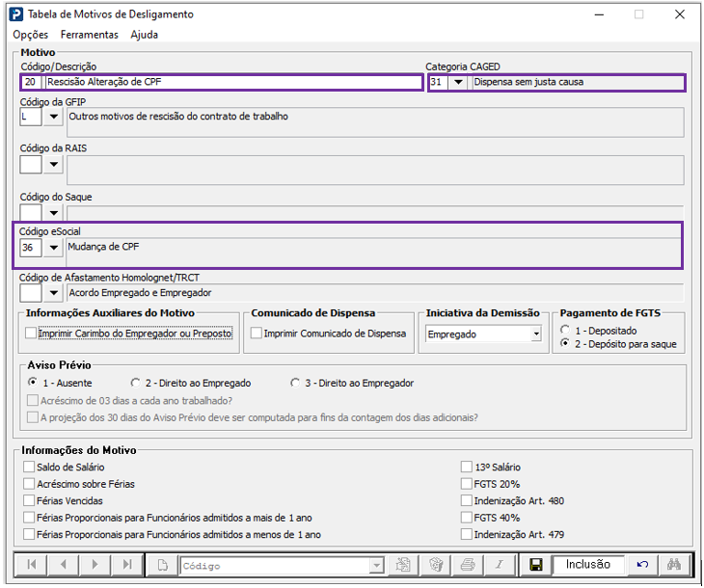
Task: Open the Opções menu
Action: (x=30, y=35)
